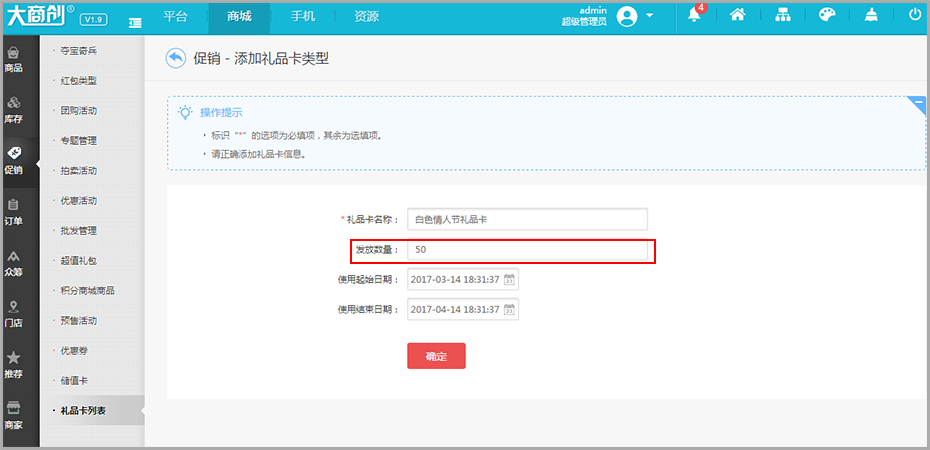Viewport: 930px width, 450px height.
Task: Open calendar picker for 使用起始日期
Action: tap(509, 280)
